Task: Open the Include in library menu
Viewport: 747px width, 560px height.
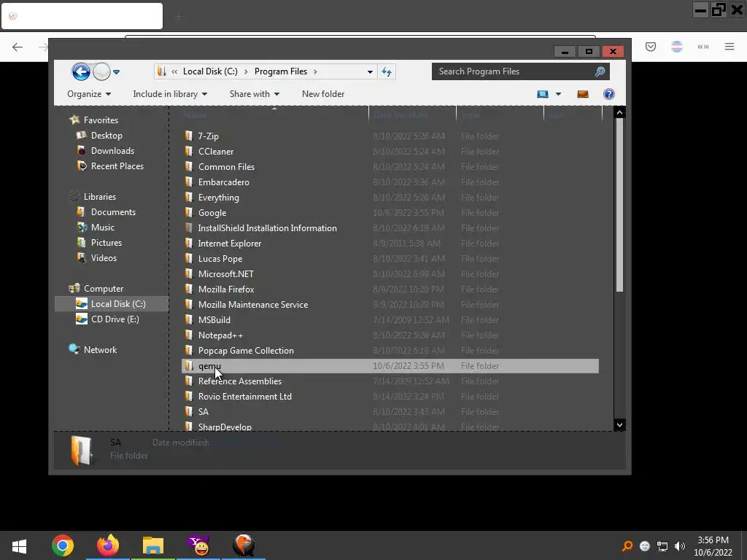Action: 170,94
